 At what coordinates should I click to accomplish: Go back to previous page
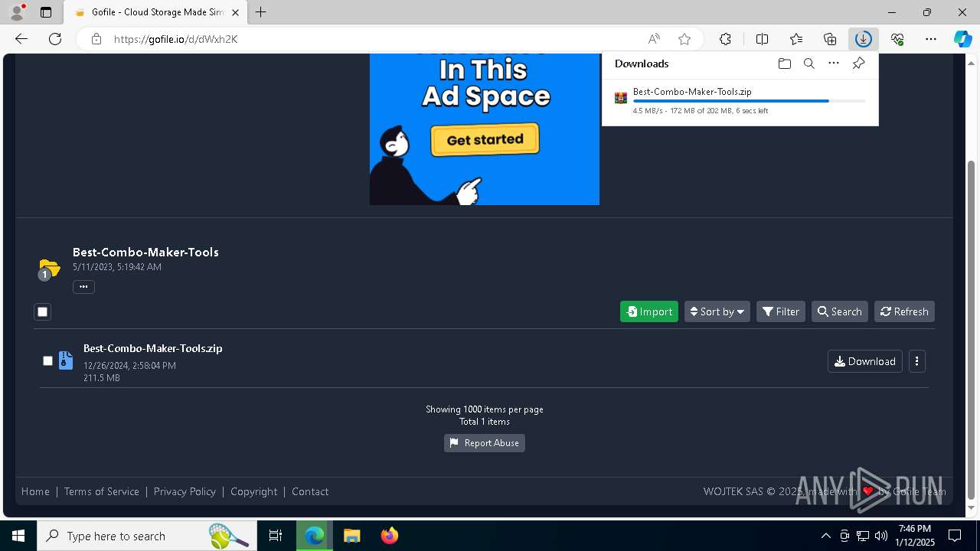(x=21, y=39)
